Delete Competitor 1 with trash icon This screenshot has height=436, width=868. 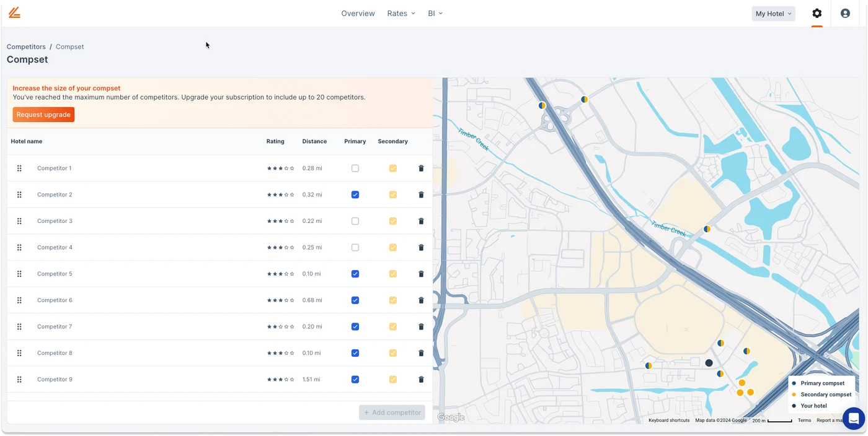(x=421, y=168)
